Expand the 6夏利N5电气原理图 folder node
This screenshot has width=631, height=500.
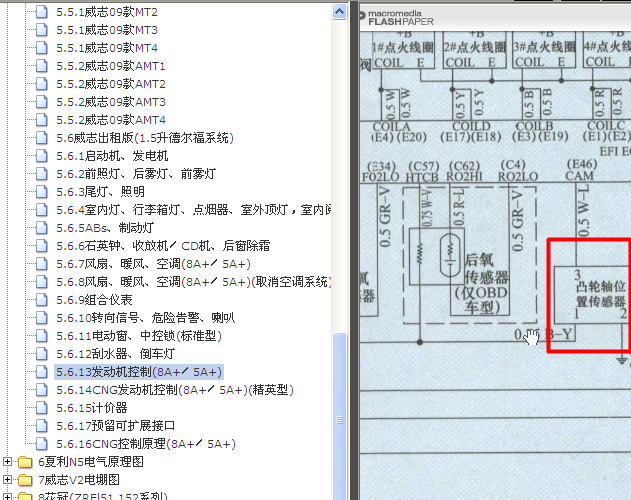pos(7,462)
